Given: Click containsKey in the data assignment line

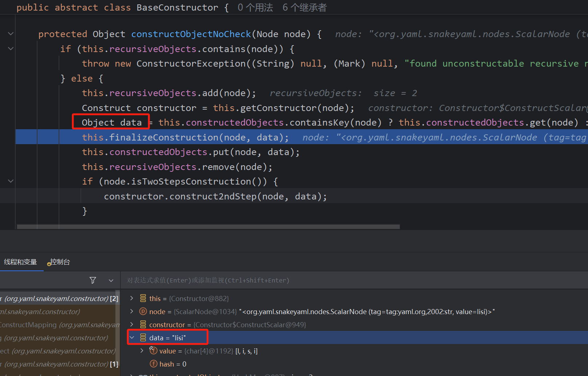Looking at the screenshot, I should (x=320, y=123).
